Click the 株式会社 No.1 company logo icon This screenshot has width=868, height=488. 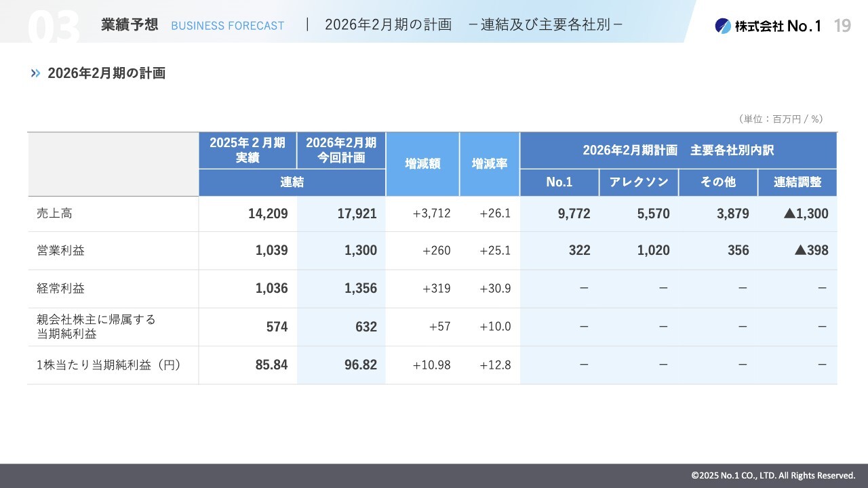point(723,26)
